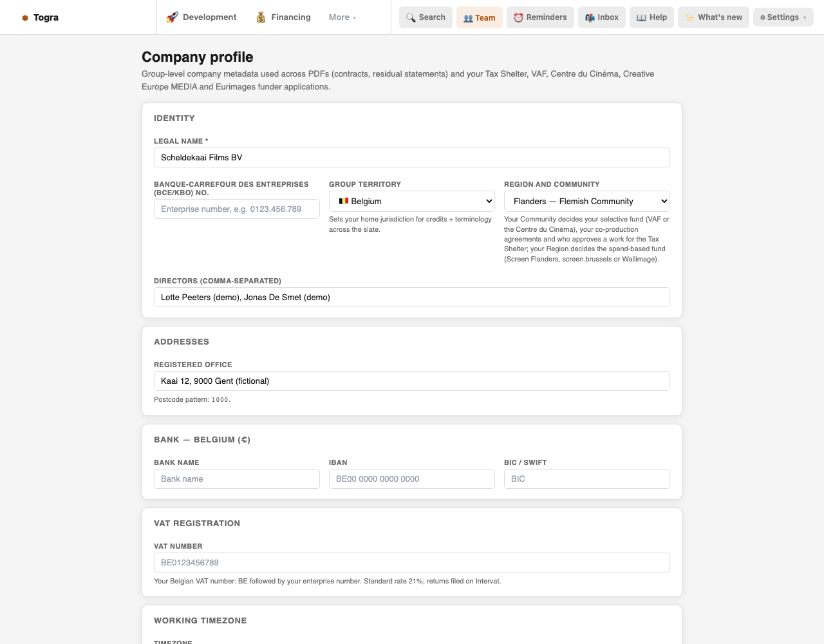Open the Help page
824x644 pixels.
[651, 17]
